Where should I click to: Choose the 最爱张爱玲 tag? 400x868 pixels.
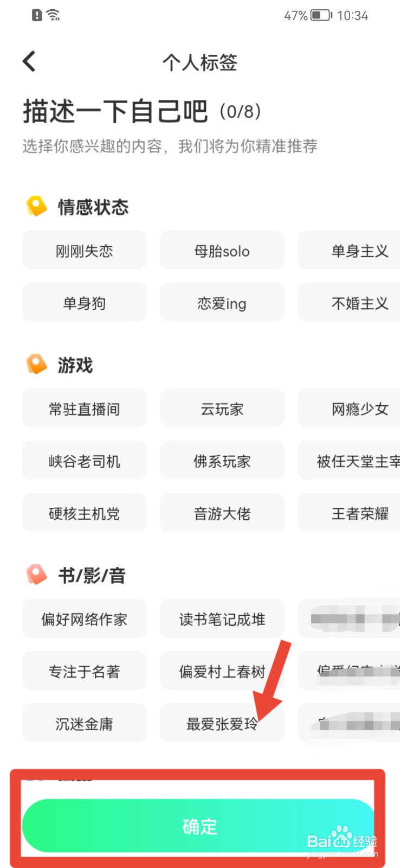point(222,723)
